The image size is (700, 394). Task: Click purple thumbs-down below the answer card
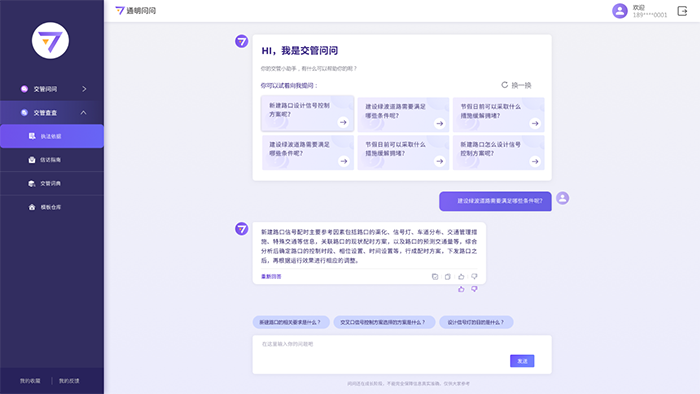[474, 289]
